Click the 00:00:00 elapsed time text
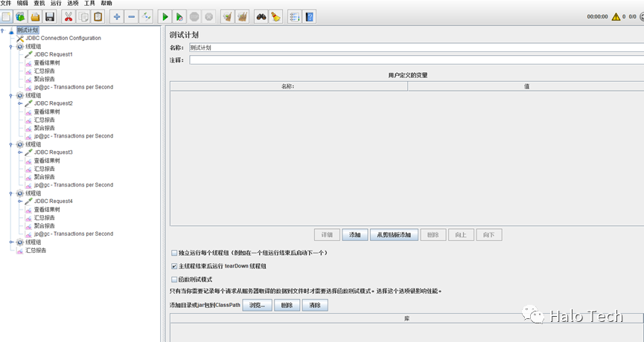The height and width of the screenshot is (342, 644). click(597, 17)
